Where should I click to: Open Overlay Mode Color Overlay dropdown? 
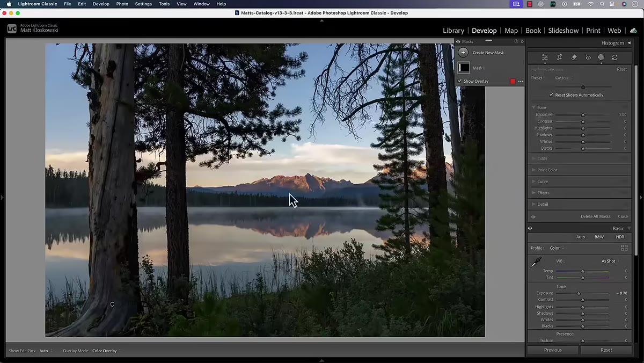[x=106, y=351]
